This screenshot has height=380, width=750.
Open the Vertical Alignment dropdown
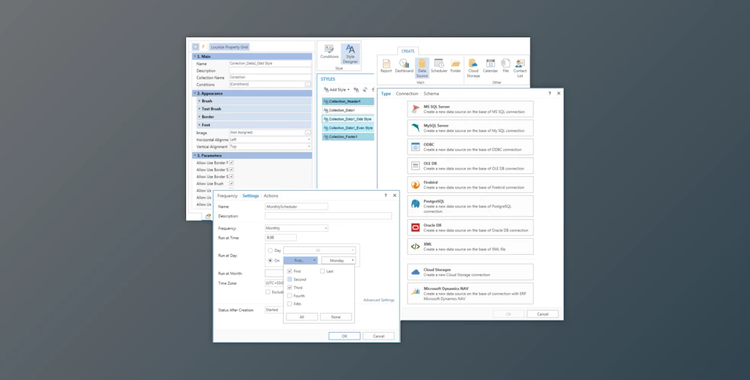coord(270,146)
